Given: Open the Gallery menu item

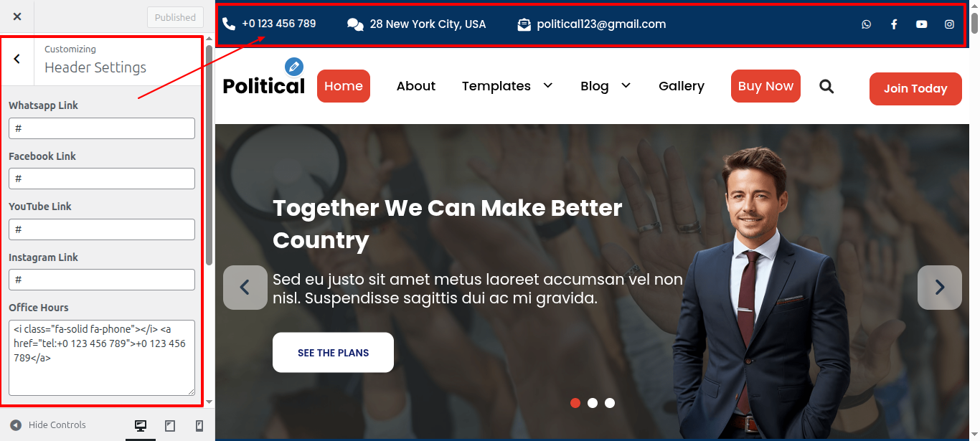Looking at the screenshot, I should click(x=682, y=86).
